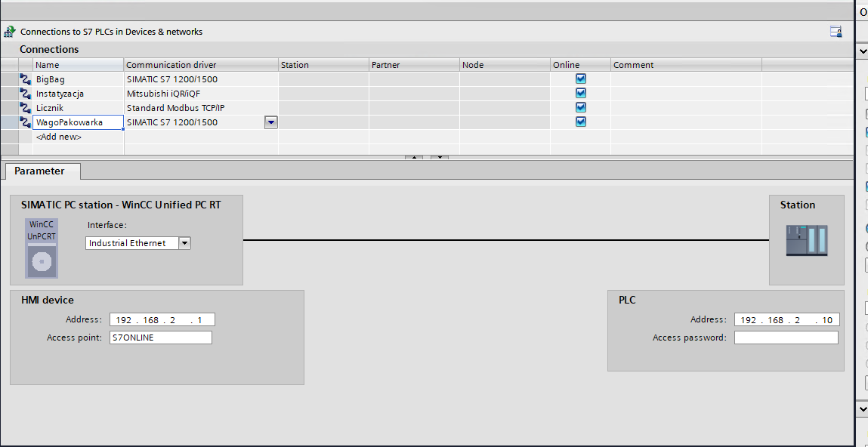The width and height of the screenshot is (868, 447).
Task: Click the Comment column header
Action: (x=687, y=65)
